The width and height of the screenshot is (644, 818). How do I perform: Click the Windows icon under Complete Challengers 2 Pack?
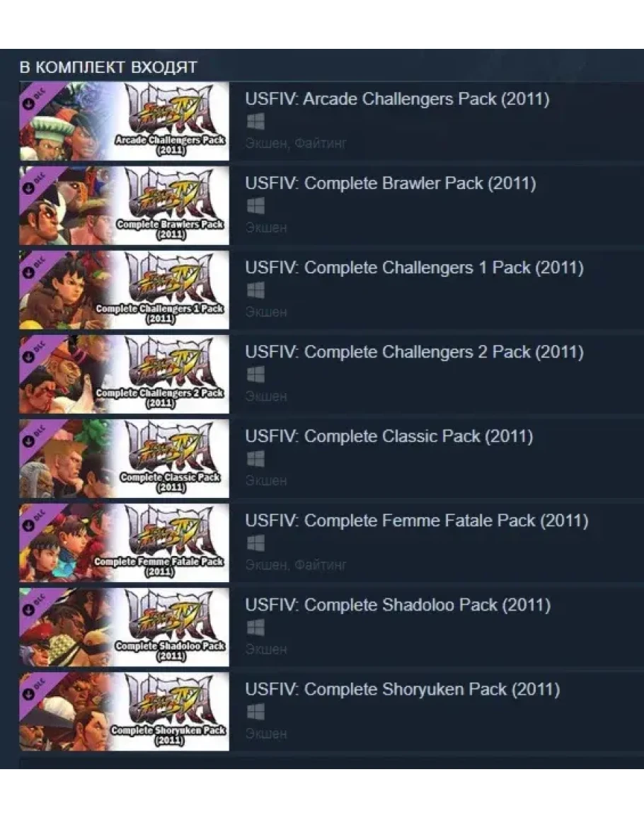255,375
